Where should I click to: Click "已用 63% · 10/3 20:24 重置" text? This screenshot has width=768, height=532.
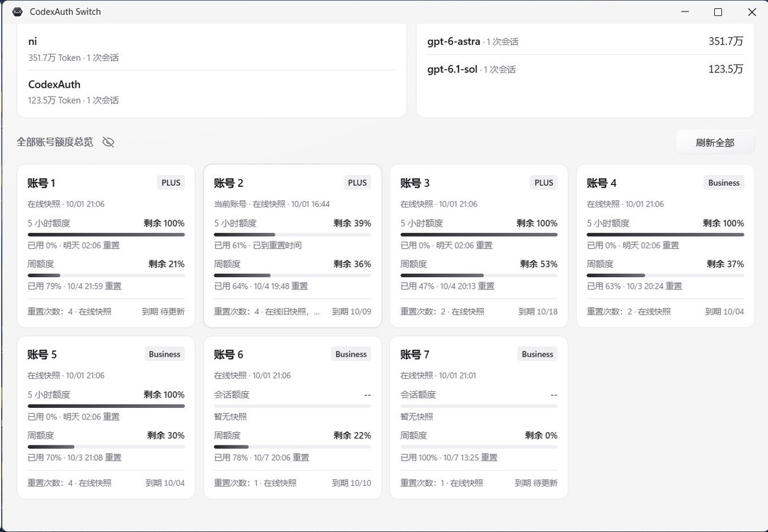(634, 286)
